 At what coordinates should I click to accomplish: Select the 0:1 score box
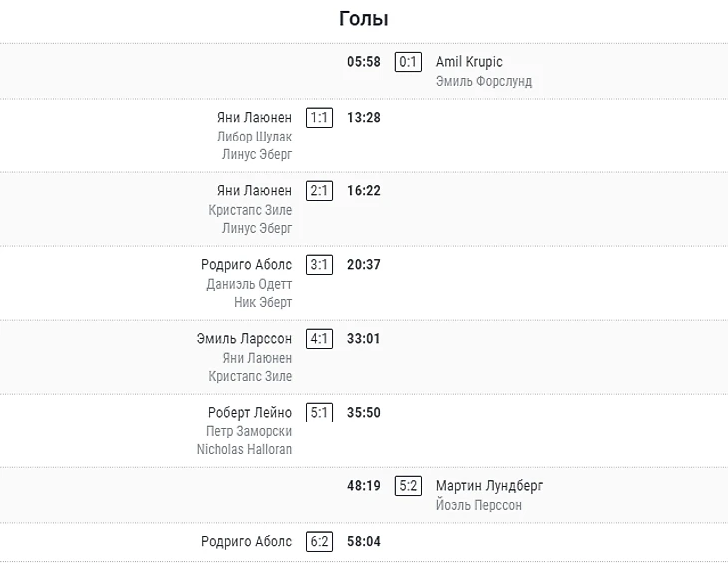pyautogui.click(x=408, y=62)
